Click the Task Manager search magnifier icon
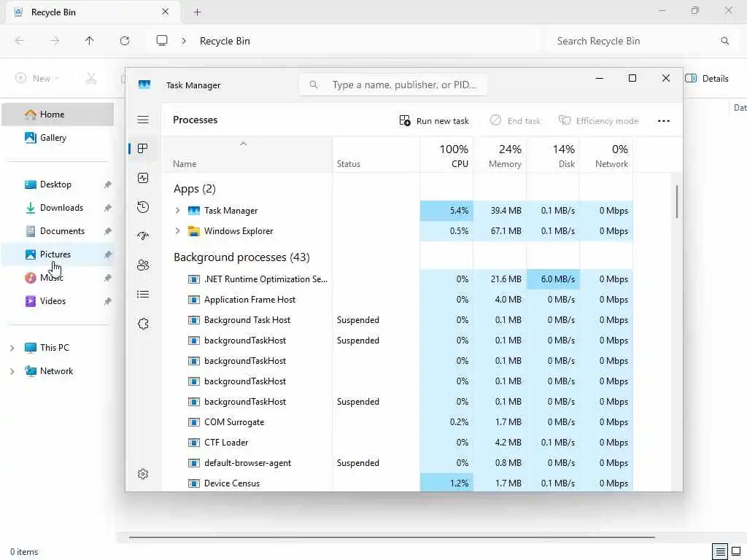Image resolution: width=747 pixels, height=560 pixels. coord(314,85)
